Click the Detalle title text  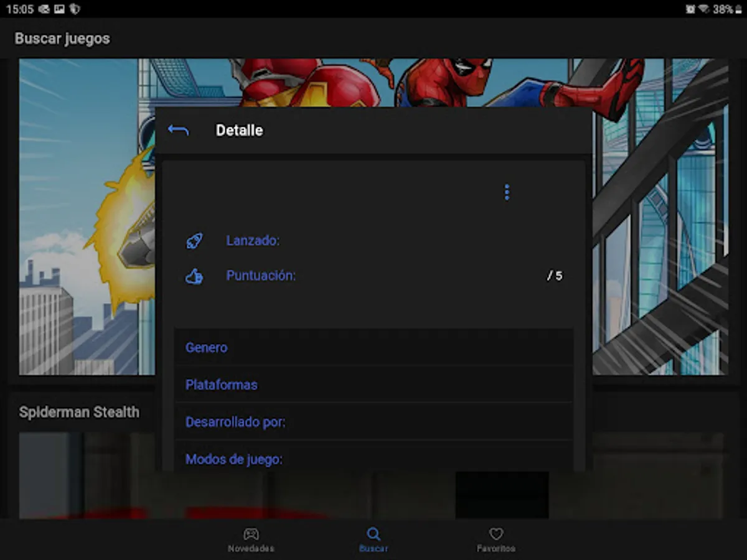click(x=239, y=130)
